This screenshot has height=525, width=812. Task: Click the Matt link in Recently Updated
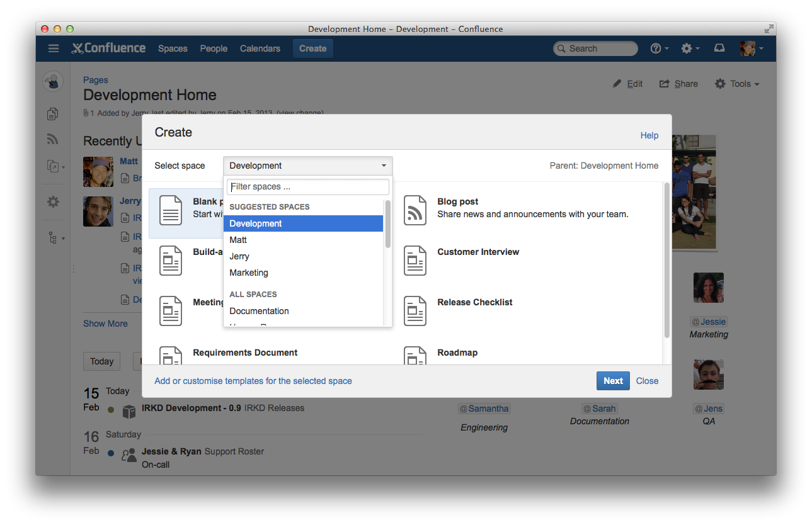tap(129, 161)
